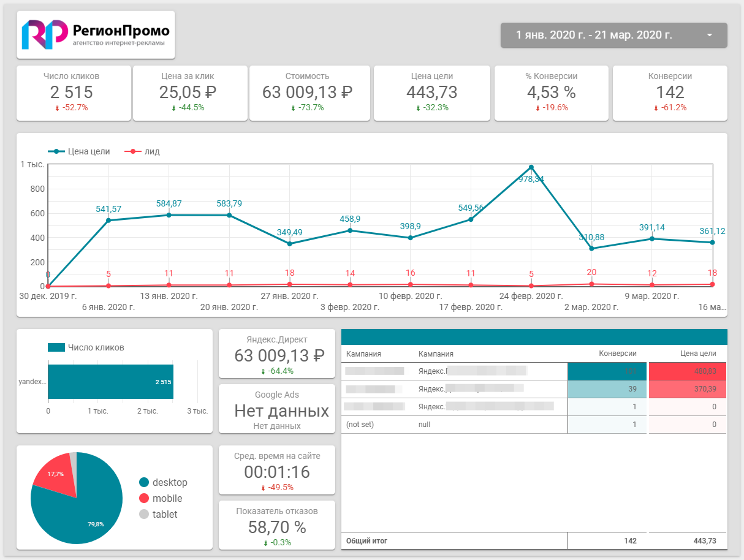Select the (not set) table row
The image size is (744, 560).
(534, 425)
